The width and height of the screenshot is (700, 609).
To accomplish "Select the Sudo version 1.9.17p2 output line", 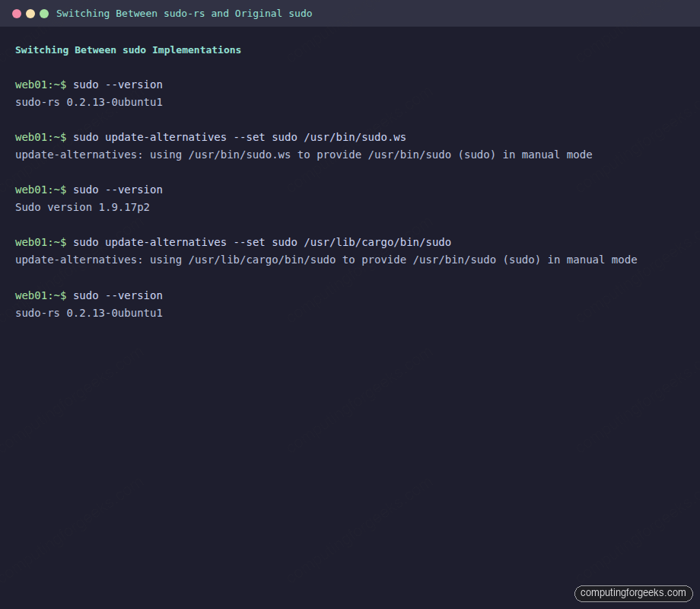I will click(x=82, y=207).
